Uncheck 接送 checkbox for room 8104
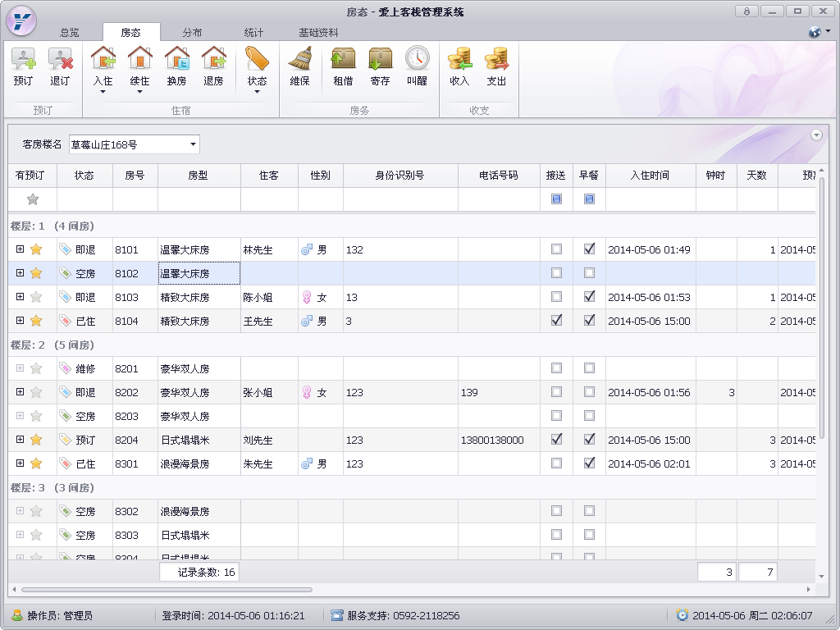The image size is (840, 630). [x=556, y=321]
